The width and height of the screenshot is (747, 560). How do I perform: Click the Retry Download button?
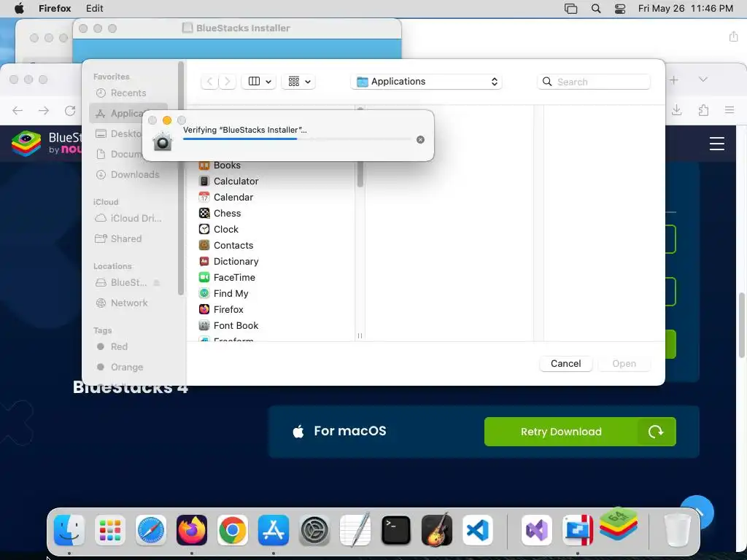coord(580,432)
